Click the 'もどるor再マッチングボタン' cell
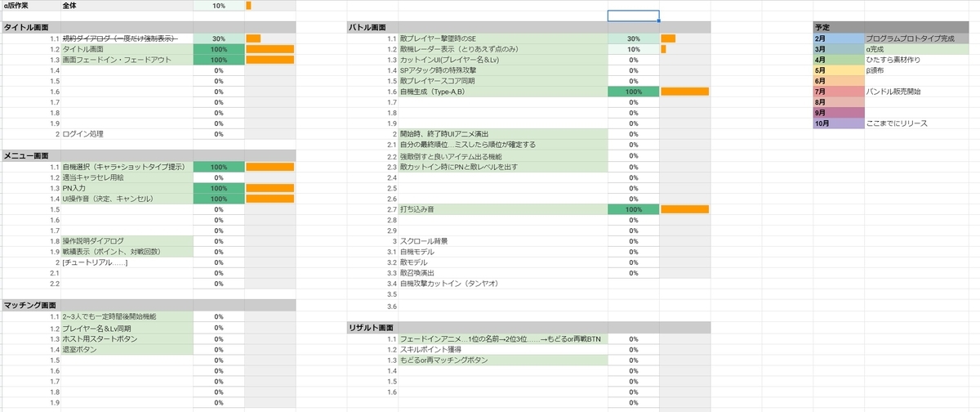This screenshot has width=980, height=412. (x=503, y=360)
